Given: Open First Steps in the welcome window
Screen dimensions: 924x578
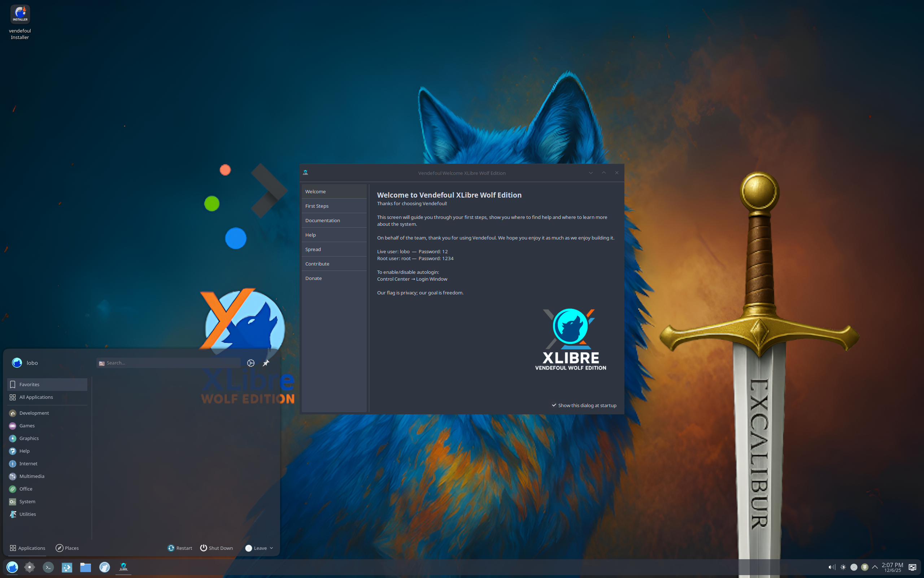Looking at the screenshot, I should coord(334,206).
